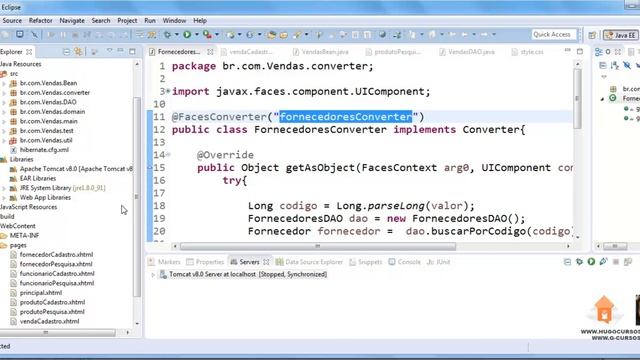Expand folded imports on line 3
The image size is (640, 360).
[x=168, y=91]
